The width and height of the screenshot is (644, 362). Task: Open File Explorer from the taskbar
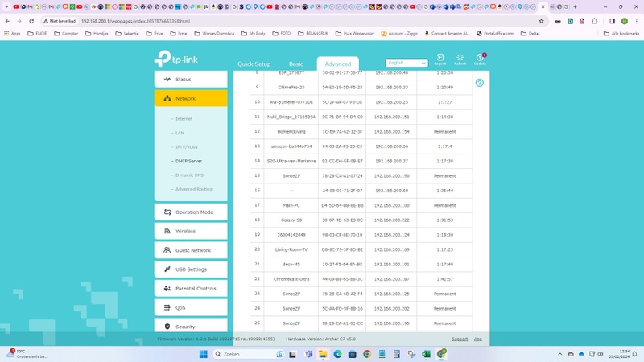pos(323,354)
